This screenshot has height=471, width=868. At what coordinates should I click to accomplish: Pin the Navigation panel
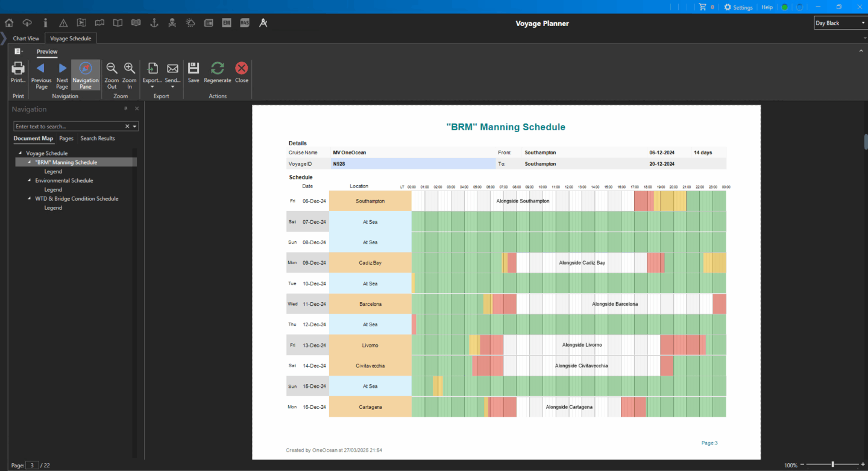126,109
